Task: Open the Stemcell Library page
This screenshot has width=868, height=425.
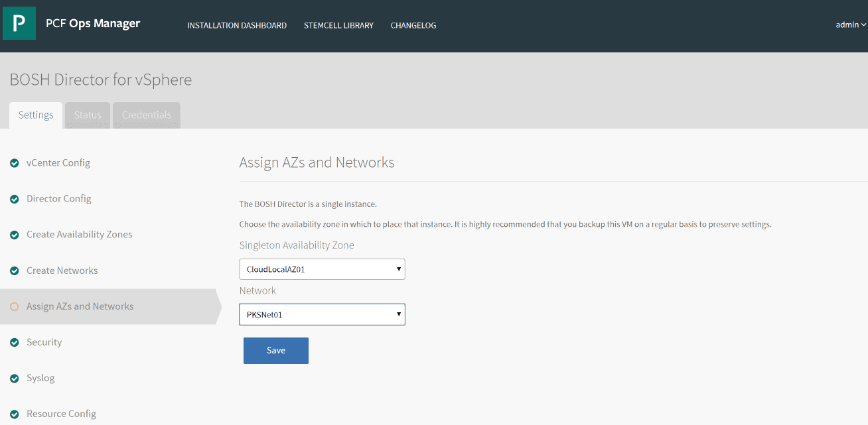Action: pos(338,26)
